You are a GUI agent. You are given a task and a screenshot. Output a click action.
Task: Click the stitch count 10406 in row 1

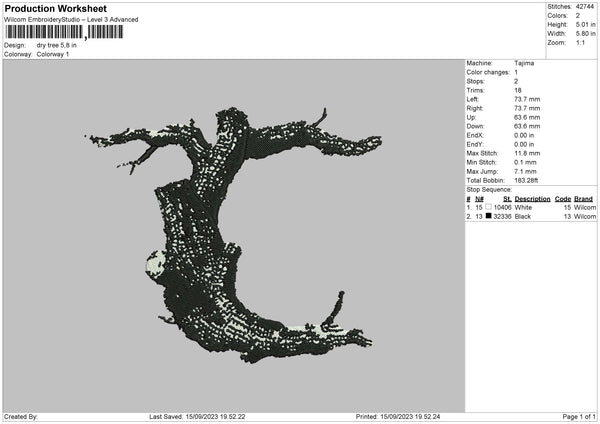click(x=502, y=207)
